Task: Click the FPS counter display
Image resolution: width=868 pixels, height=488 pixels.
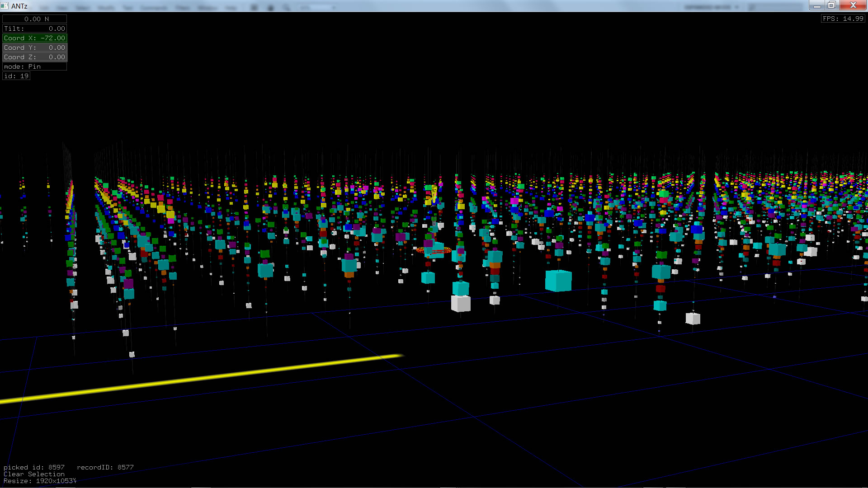Action: tap(843, 19)
